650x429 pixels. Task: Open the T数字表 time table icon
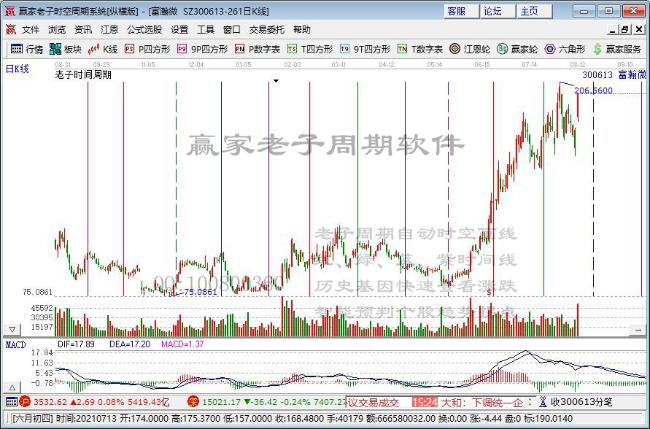402,49
